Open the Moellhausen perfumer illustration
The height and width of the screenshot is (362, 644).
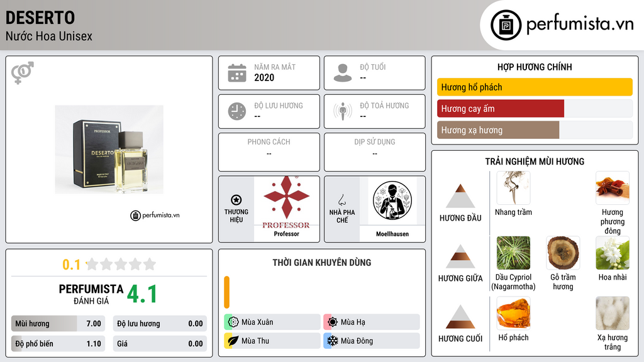click(392, 200)
